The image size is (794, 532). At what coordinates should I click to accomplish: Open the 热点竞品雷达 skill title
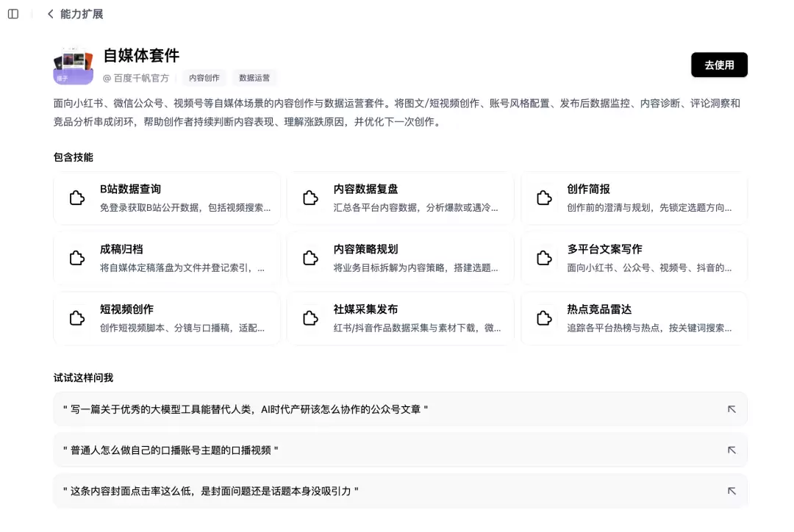(599, 309)
